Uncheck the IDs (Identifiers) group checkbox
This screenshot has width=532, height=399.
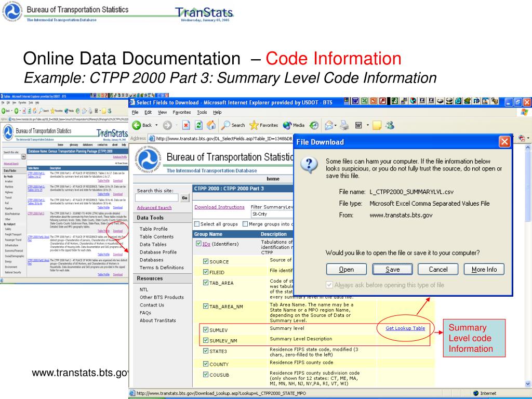198,244
